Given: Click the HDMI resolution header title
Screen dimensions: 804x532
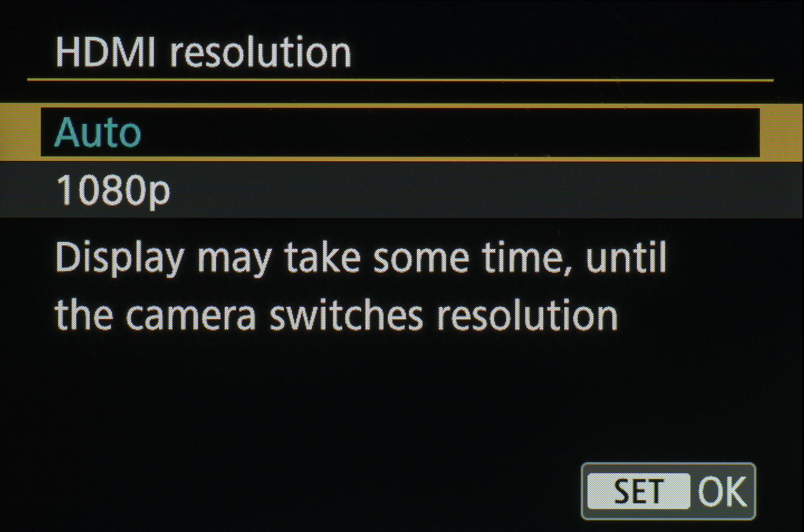Looking at the screenshot, I should tap(203, 52).
